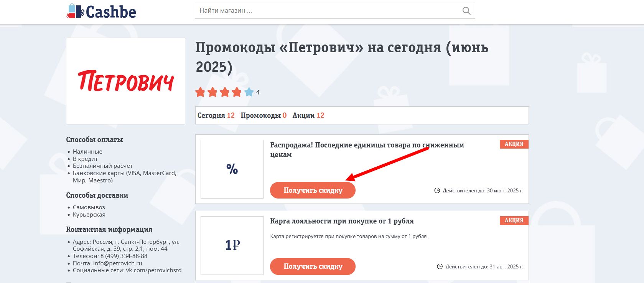Click the 'Наличные' payment item

click(x=87, y=152)
